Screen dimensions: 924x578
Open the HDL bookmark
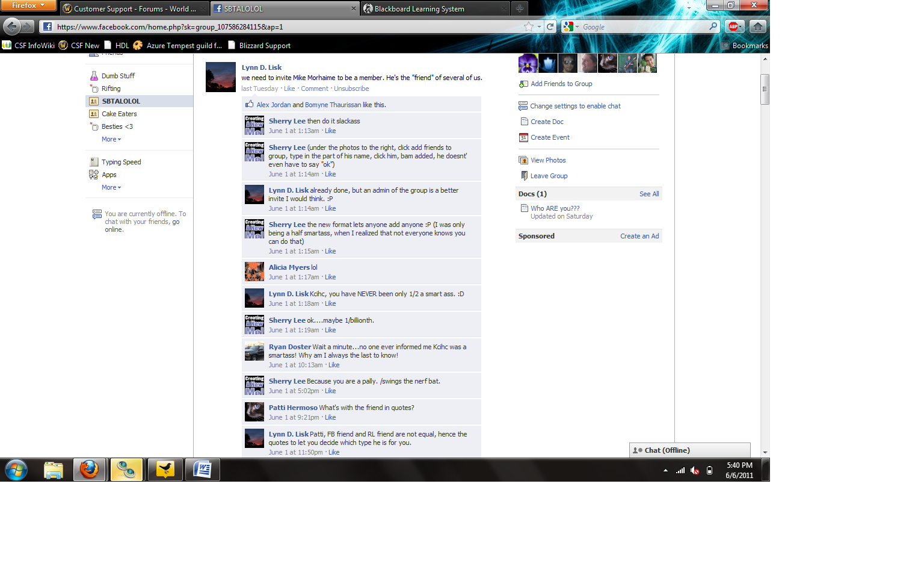(117, 45)
